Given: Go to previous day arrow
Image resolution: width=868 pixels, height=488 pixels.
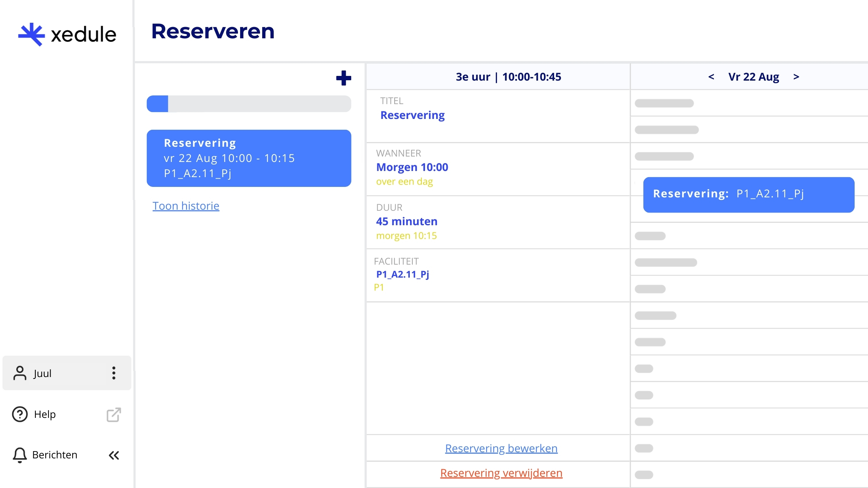Looking at the screenshot, I should (711, 77).
